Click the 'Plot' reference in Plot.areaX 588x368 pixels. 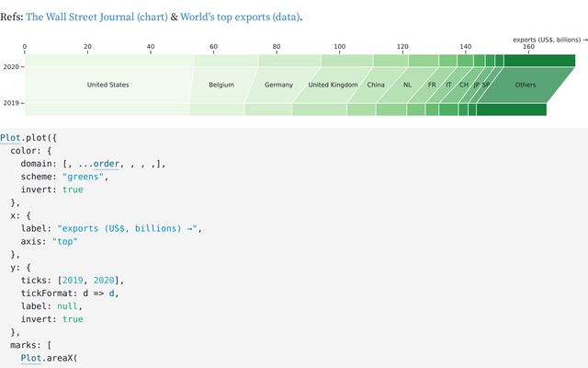click(x=30, y=358)
